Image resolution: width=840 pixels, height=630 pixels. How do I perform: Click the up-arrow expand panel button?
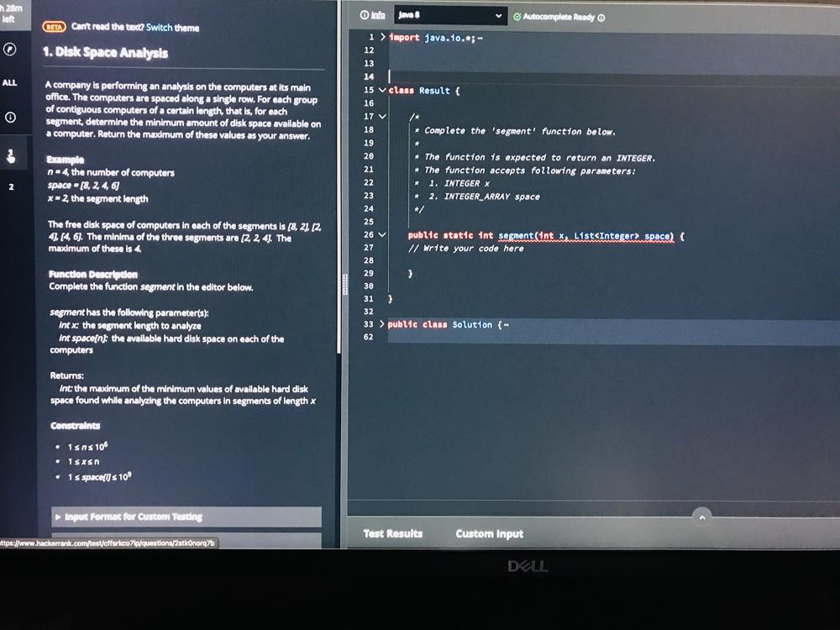[x=701, y=517]
